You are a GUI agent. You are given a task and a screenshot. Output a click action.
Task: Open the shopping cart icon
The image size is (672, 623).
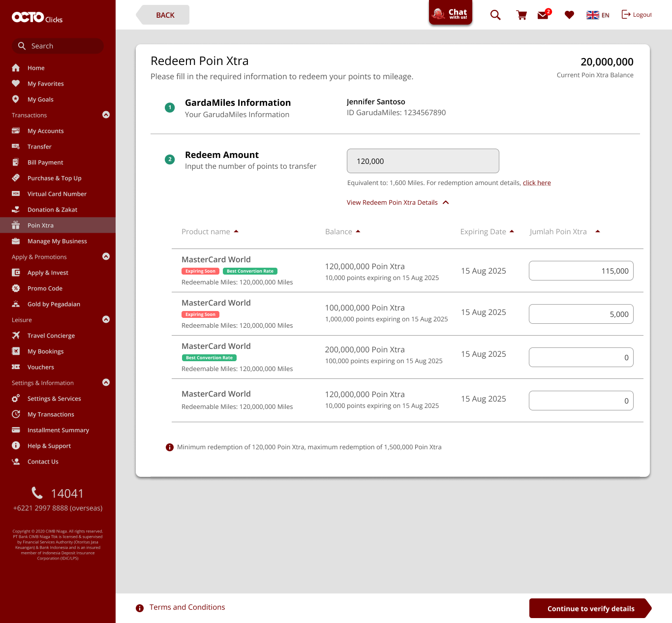[x=521, y=15]
